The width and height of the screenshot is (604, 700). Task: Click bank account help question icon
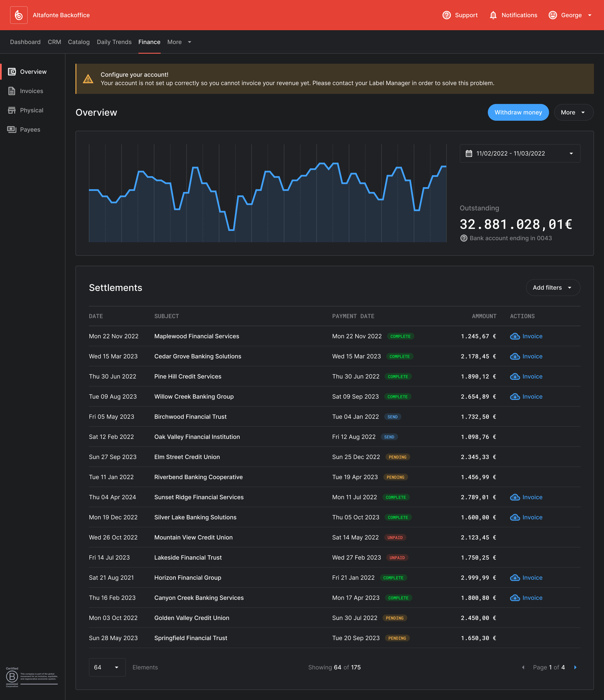(x=464, y=238)
